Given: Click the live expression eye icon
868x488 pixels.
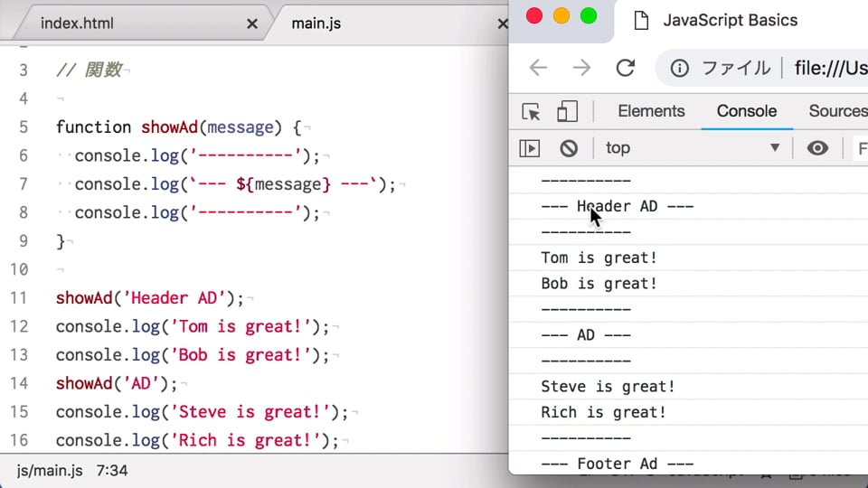Looking at the screenshot, I should pyautogui.click(x=817, y=148).
